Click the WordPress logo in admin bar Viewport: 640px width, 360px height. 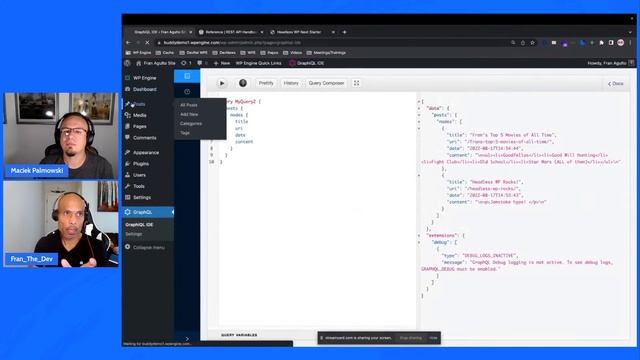pyautogui.click(x=127, y=63)
